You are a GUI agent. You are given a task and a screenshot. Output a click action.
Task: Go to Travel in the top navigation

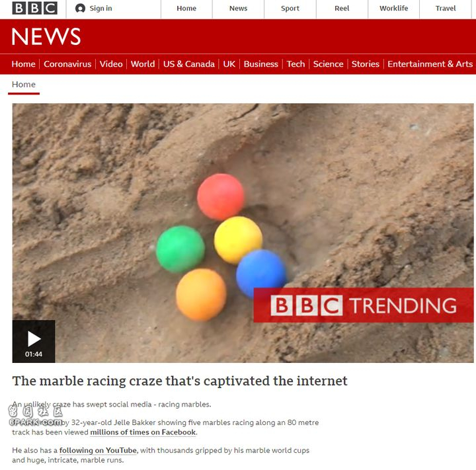[x=446, y=9]
